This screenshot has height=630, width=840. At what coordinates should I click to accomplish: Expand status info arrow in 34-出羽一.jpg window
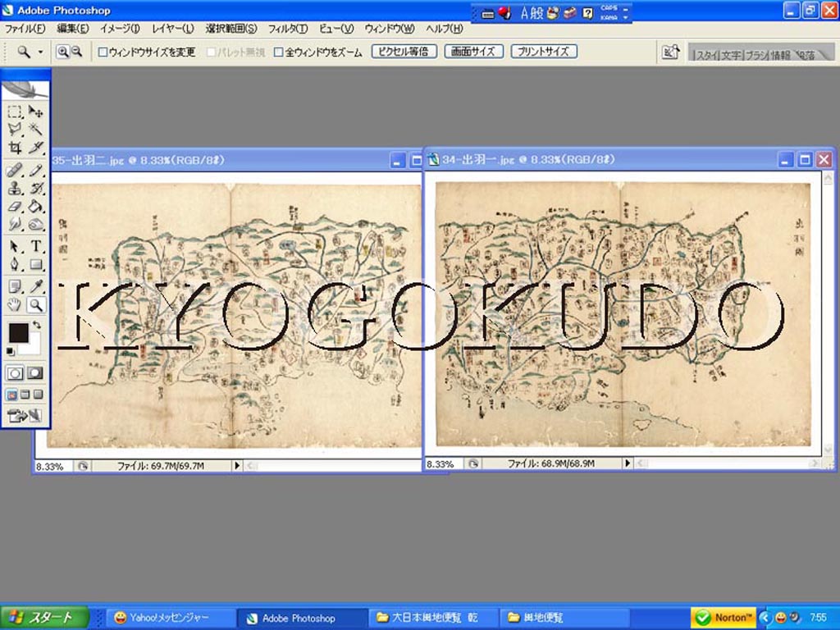pos(628,463)
